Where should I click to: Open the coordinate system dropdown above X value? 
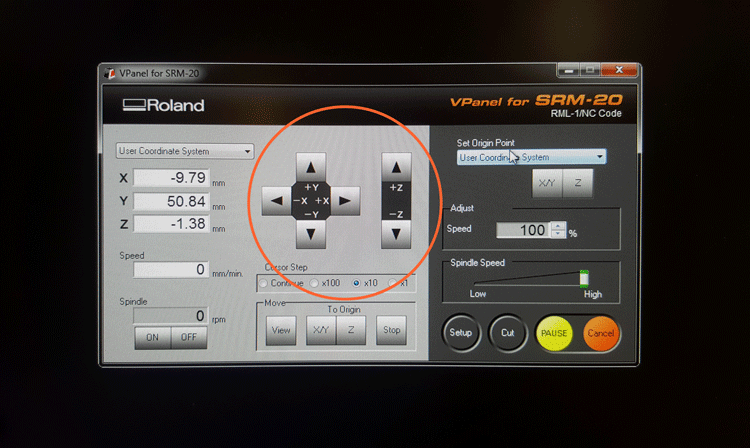(185, 151)
